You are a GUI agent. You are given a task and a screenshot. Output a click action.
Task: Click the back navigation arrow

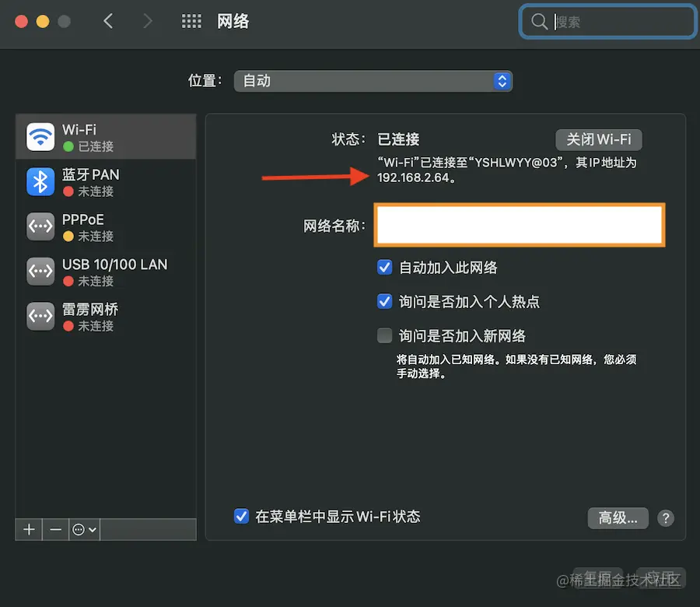point(108,21)
